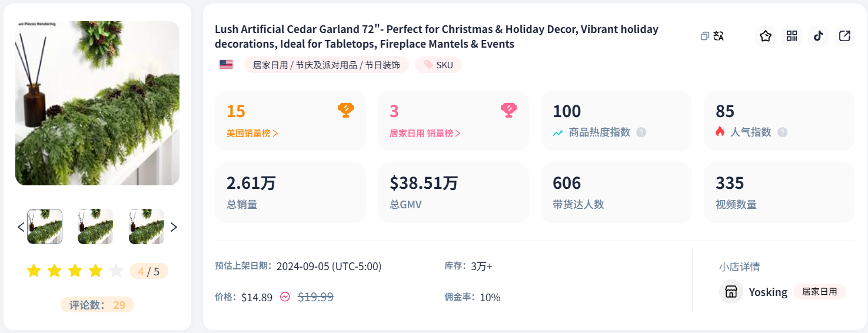
Task: Open the QR code icon
Action: coord(791,36)
